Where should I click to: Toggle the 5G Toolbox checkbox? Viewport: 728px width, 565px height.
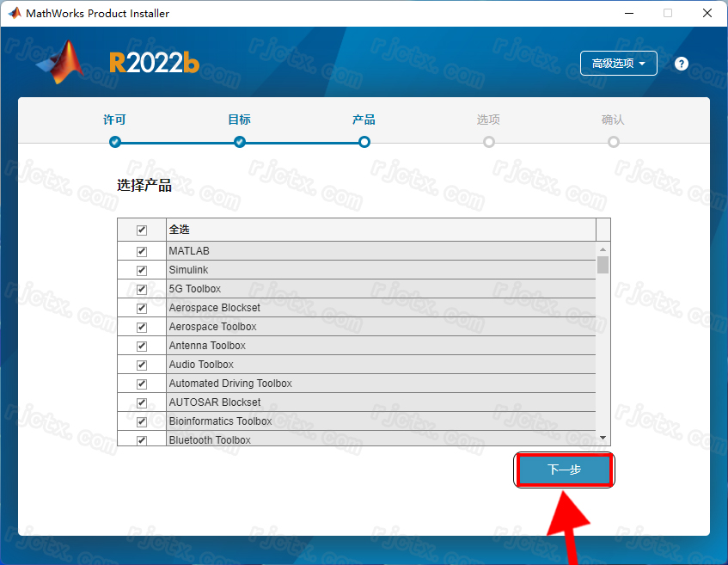[142, 290]
